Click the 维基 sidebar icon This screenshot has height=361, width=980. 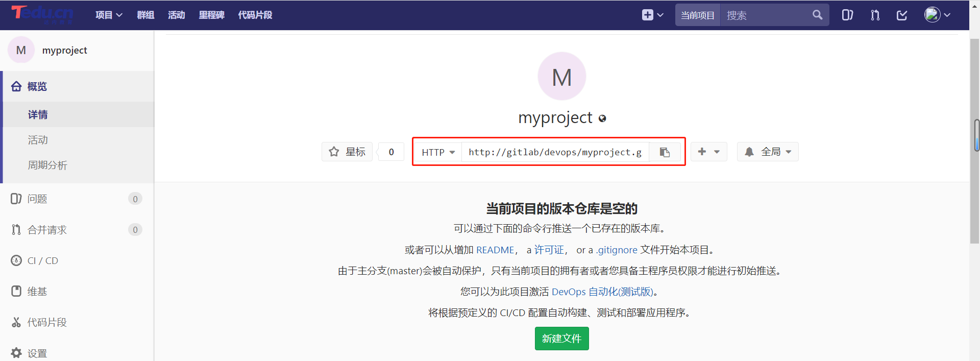pos(16,292)
